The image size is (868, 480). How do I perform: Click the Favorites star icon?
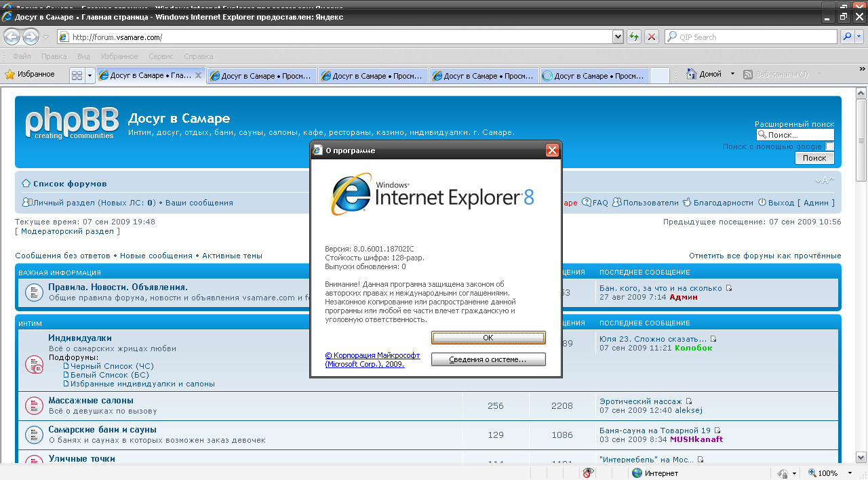click(x=9, y=75)
